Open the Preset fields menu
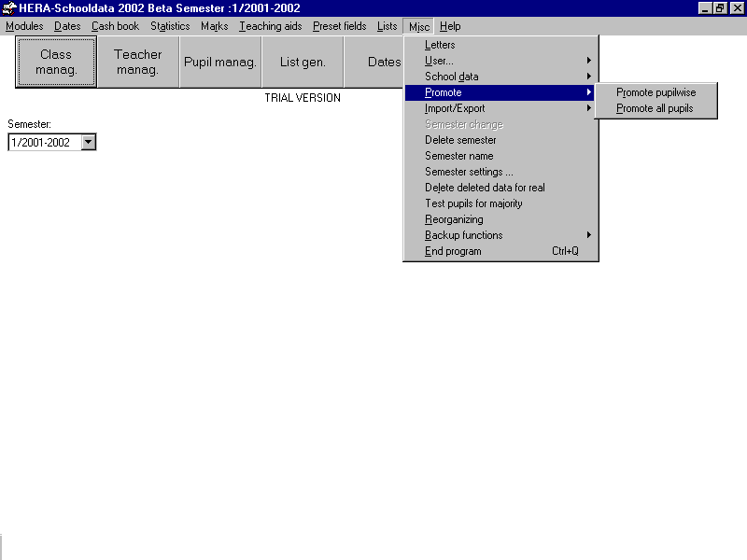The width and height of the screenshot is (747, 560). (x=340, y=26)
